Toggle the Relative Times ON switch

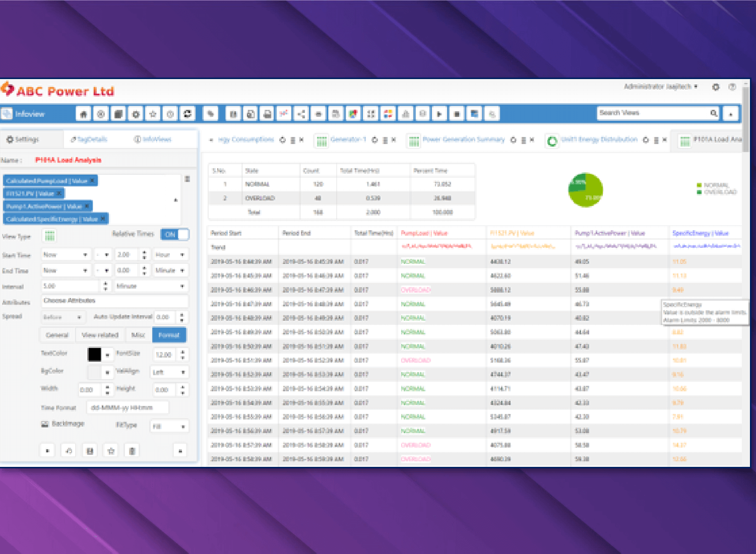[175, 234]
